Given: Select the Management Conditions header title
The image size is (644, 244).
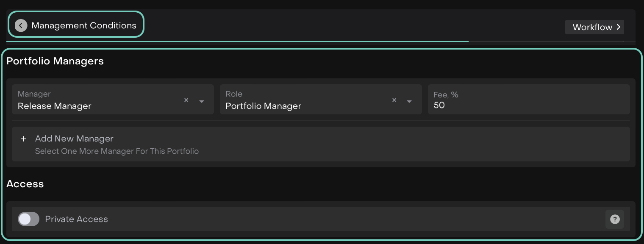Looking at the screenshot, I should [84, 25].
